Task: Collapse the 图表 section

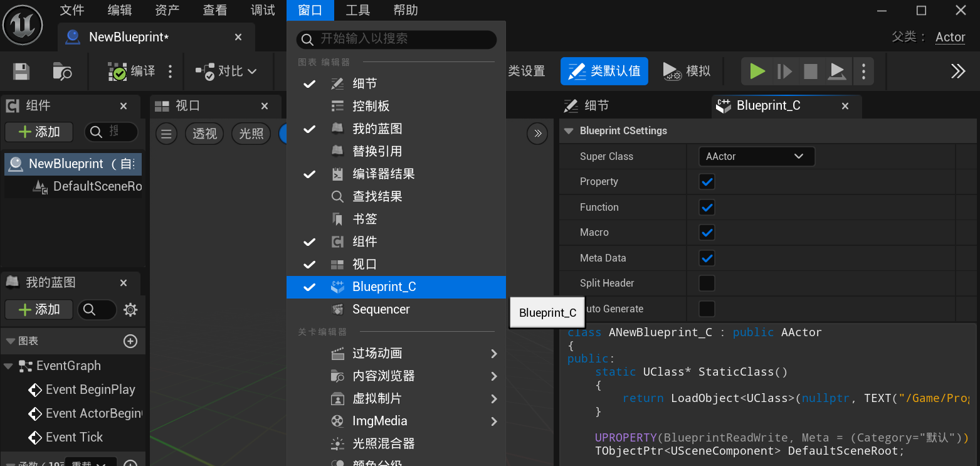Action: [10, 341]
